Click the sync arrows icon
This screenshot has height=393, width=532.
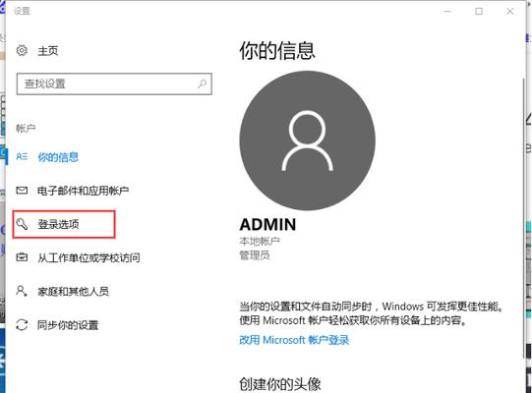(22, 324)
